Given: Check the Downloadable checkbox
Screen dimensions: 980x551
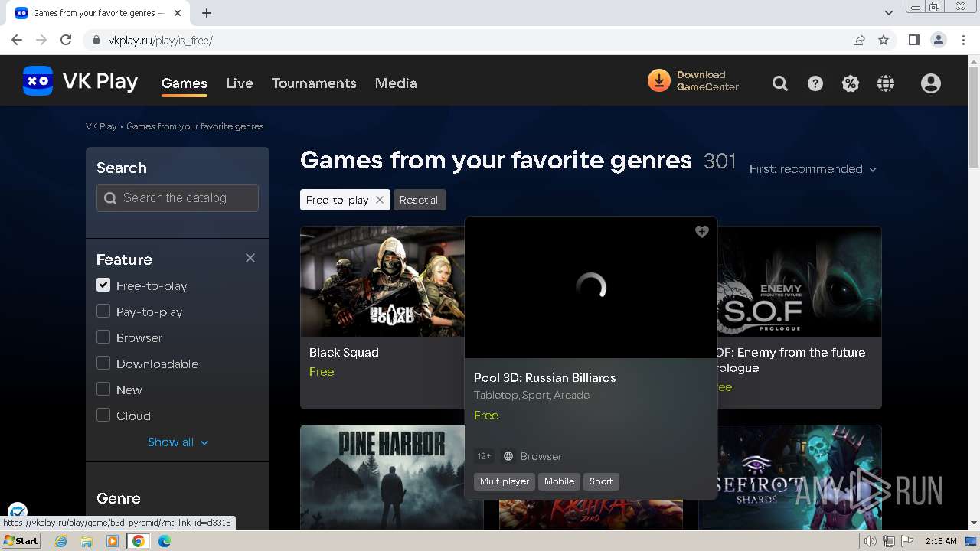Looking at the screenshot, I should point(103,364).
